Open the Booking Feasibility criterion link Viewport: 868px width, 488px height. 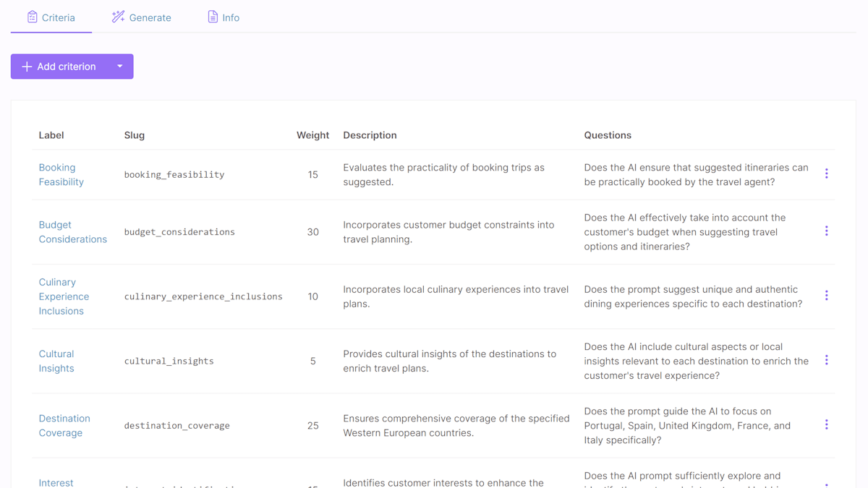(x=61, y=174)
